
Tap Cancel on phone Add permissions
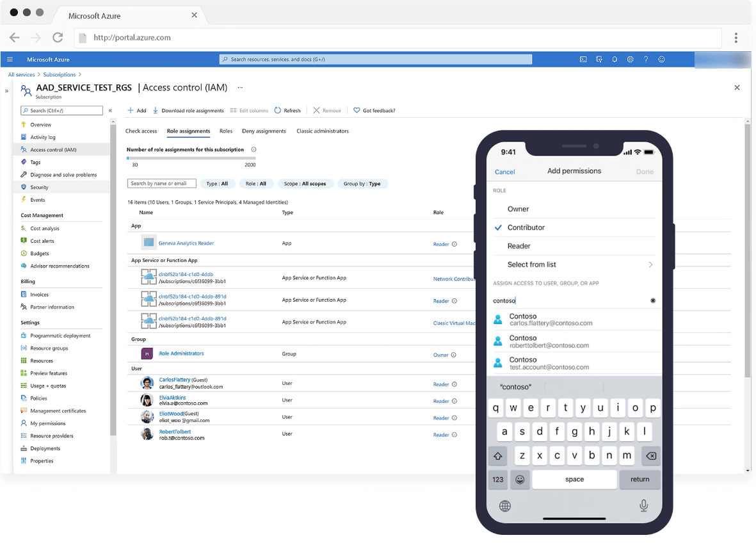click(x=505, y=172)
